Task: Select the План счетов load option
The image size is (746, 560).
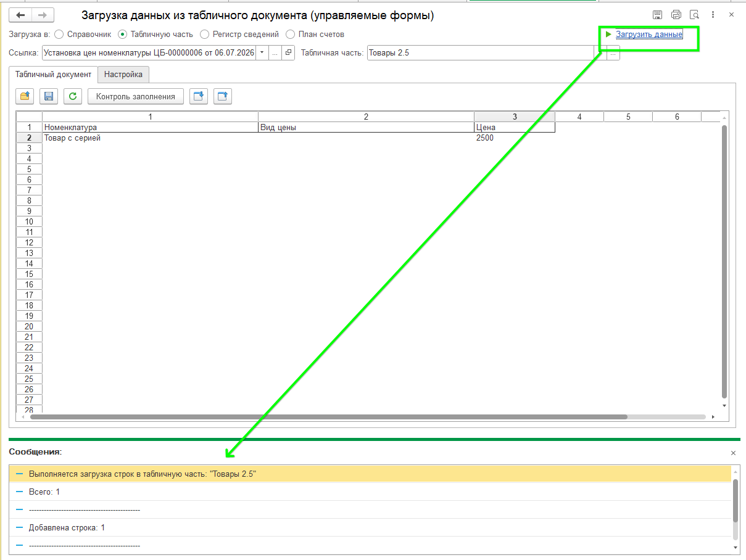Action: point(315,35)
